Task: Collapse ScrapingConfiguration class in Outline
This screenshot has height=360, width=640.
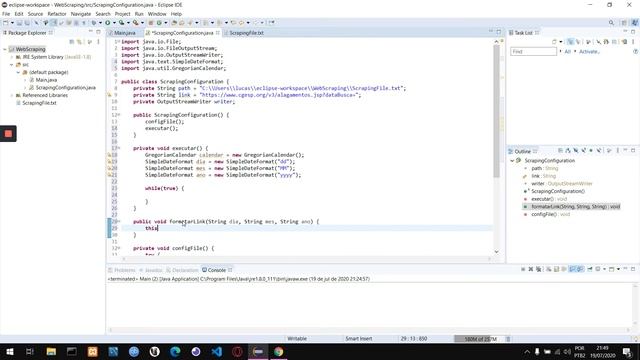Action: (x=512, y=160)
